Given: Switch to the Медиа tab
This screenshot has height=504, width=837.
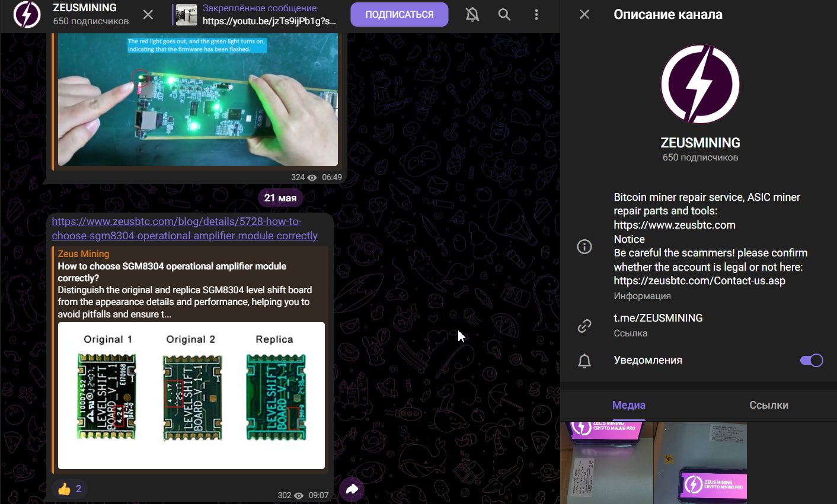Looking at the screenshot, I should click(x=629, y=405).
